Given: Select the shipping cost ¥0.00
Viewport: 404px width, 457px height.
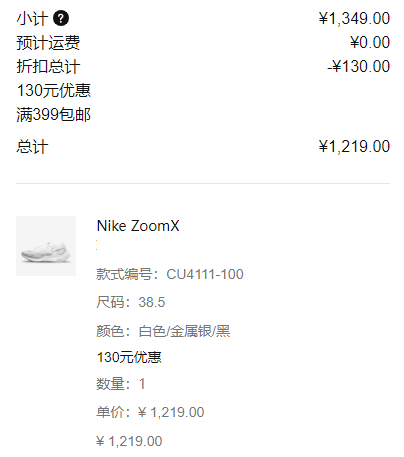Looking at the screenshot, I should tap(370, 42).
